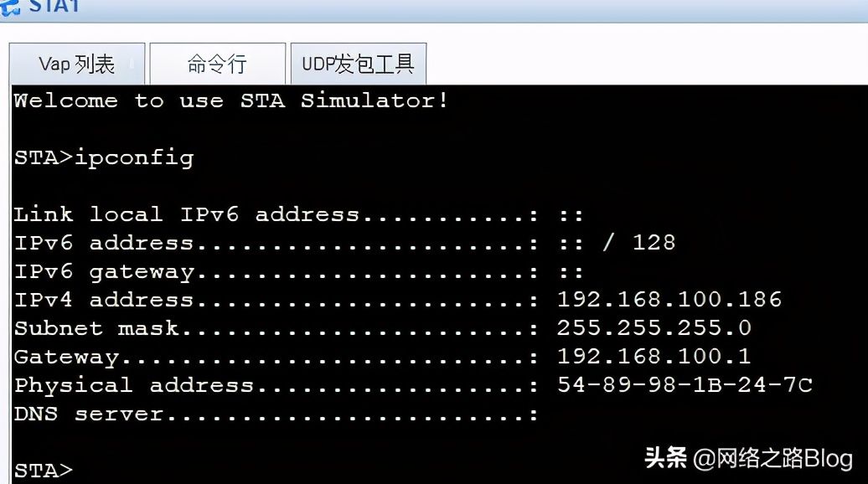Click the STA> command prompt line
The image size is (868, 484).
coord(44,470)
